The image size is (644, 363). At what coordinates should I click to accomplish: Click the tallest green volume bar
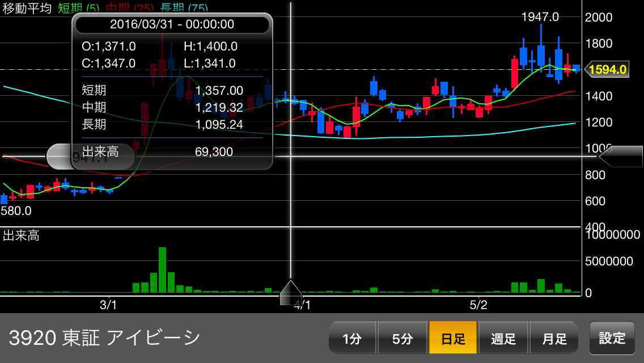[163, 270]
